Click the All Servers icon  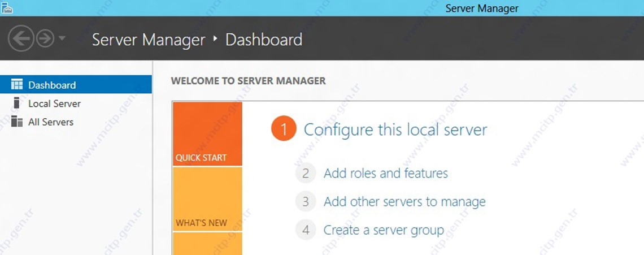point(17,122)
